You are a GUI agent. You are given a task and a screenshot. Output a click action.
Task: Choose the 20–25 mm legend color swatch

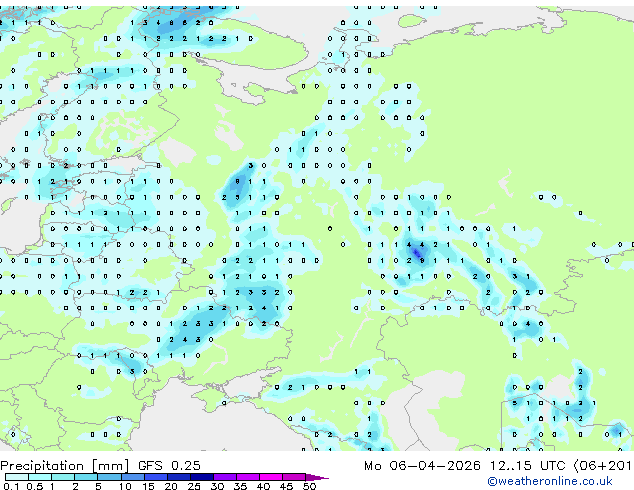179,477
